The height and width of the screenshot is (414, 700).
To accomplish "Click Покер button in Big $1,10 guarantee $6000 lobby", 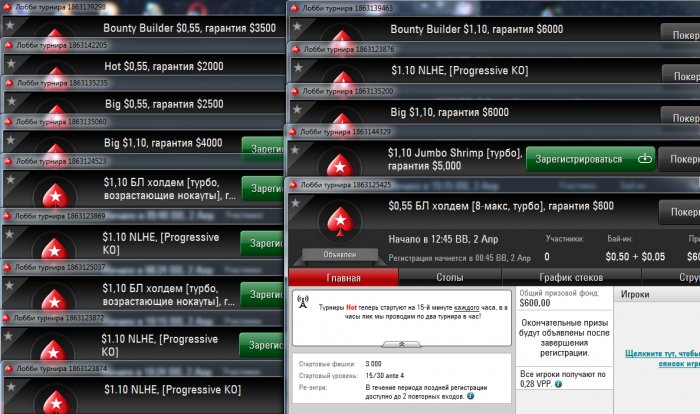I will click(x=681, y=117).
